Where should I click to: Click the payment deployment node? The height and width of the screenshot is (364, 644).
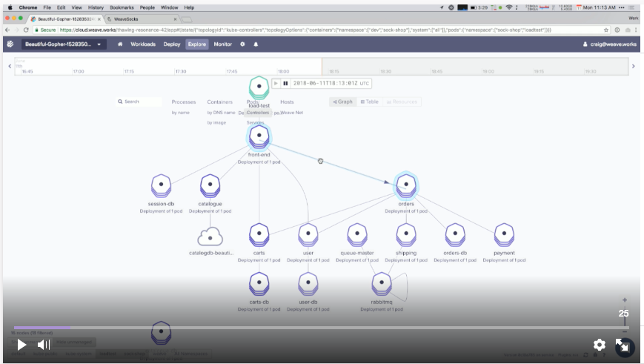tap(504, 234)
